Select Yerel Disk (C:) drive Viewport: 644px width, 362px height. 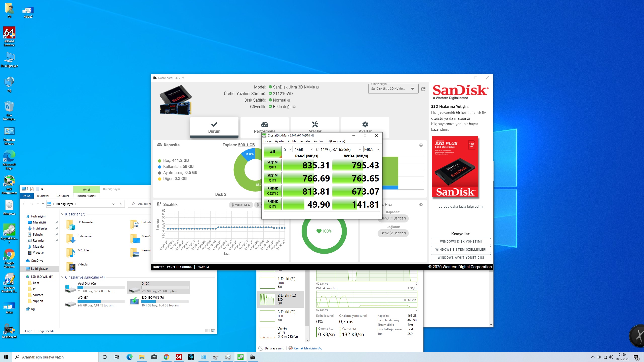[x=95, y=287]
